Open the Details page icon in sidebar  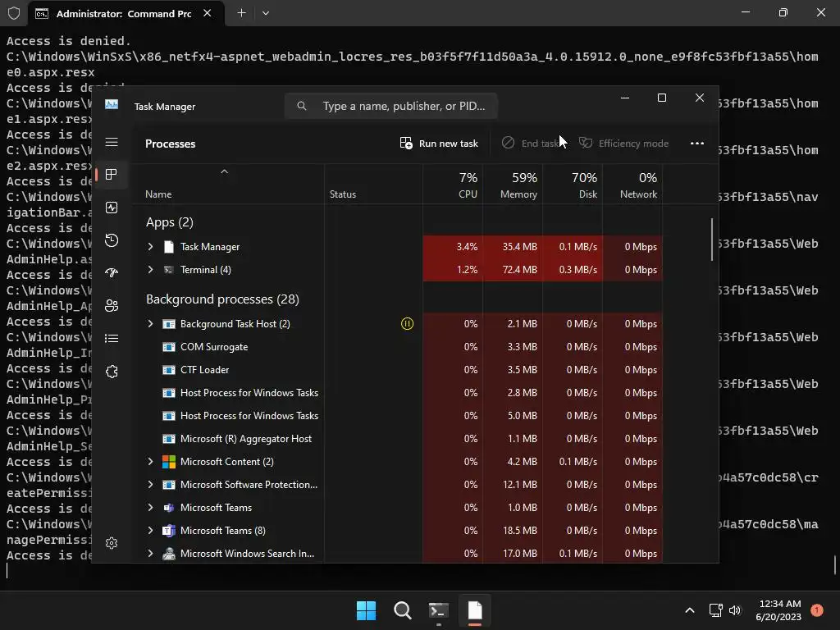(112, 338)
